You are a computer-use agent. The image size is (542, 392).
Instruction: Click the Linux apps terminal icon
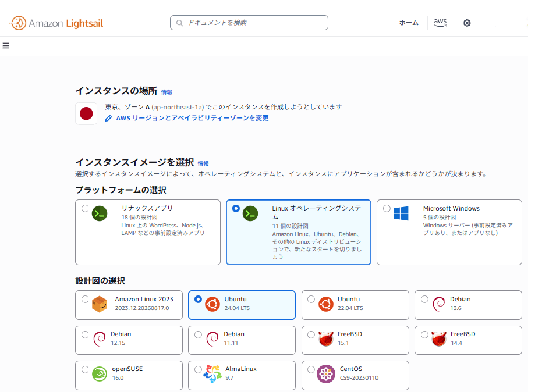coord(100,213)
